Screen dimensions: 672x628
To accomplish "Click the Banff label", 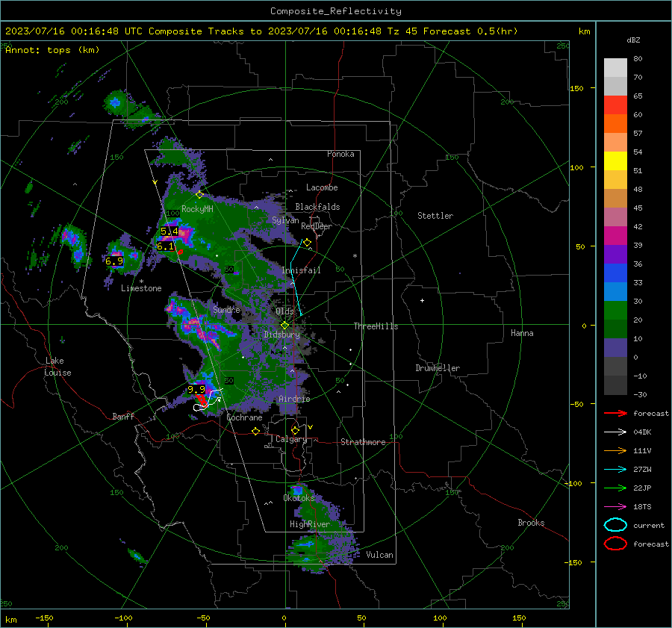I will pos(123,416).
